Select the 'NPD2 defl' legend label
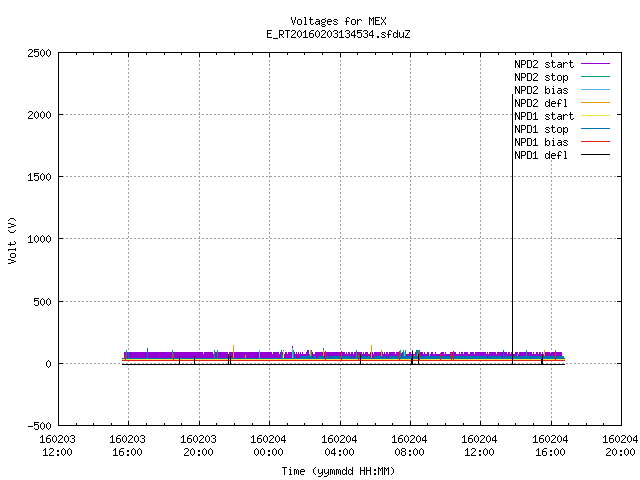 coord(541,103)
